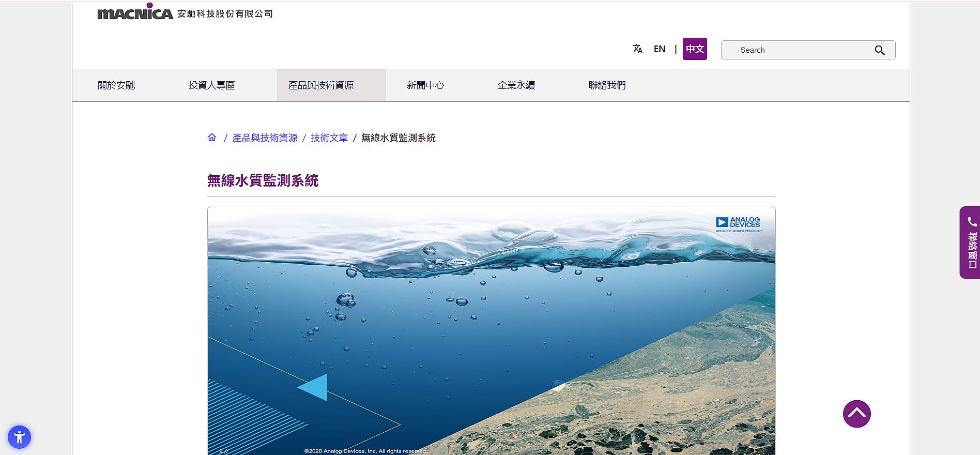Image resolution: width=980 pixels, height=455 pixels.
Task: Click the Macnica logo in the header
Action: (x=135, y=13)
